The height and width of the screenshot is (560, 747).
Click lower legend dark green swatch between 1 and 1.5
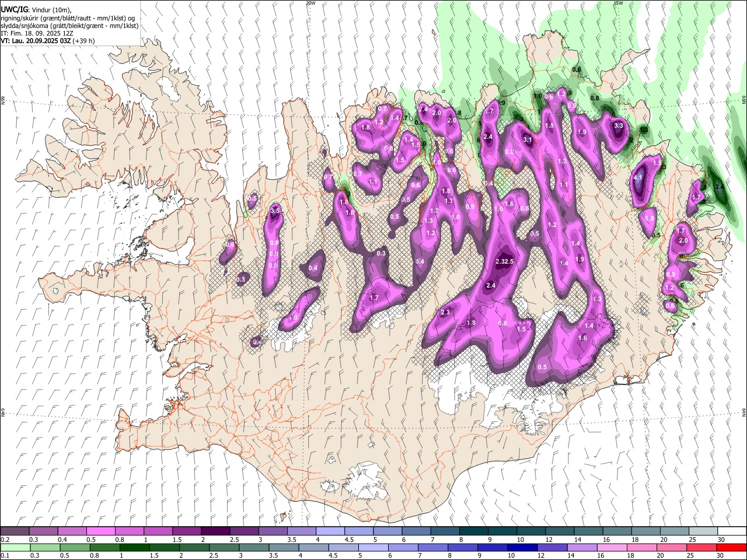pyautogui.click(x=135, y=547)
